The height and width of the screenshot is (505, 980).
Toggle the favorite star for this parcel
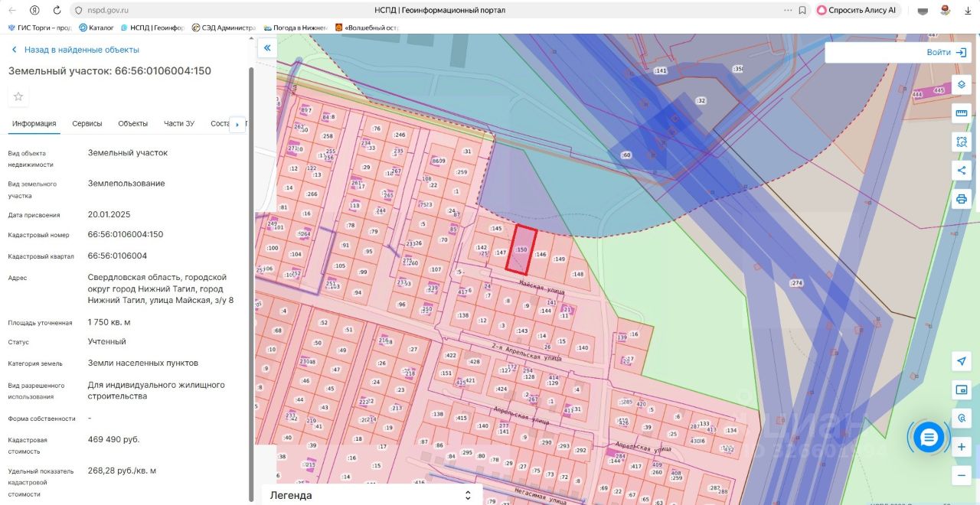[18, 96]
